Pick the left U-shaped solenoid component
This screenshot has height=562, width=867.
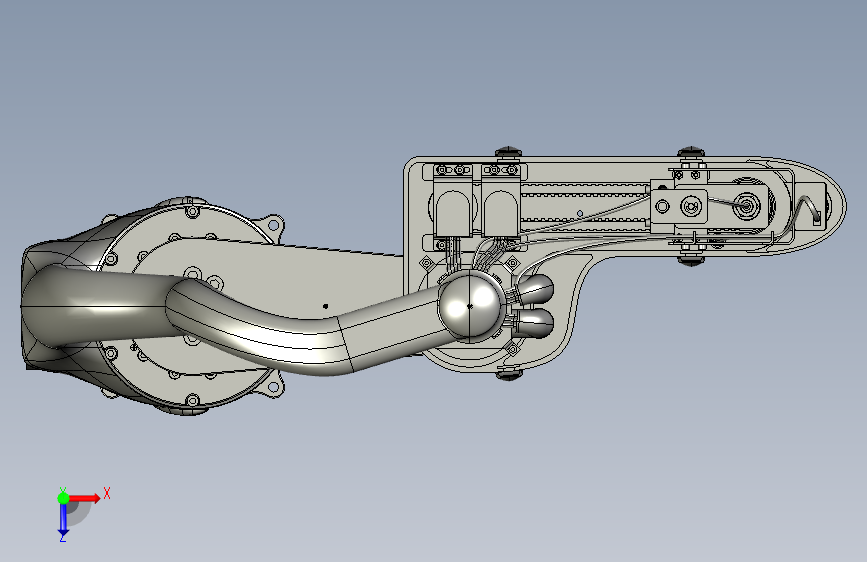point(453,213)
